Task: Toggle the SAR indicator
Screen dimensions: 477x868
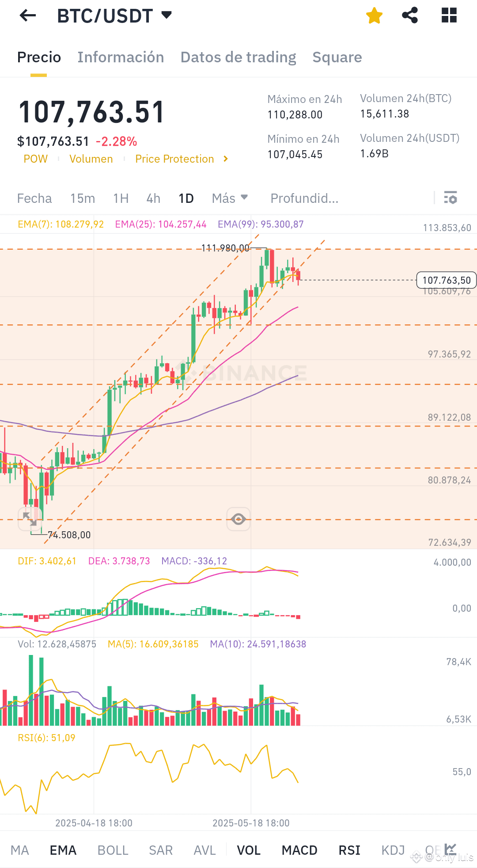Action: [161, 850]
